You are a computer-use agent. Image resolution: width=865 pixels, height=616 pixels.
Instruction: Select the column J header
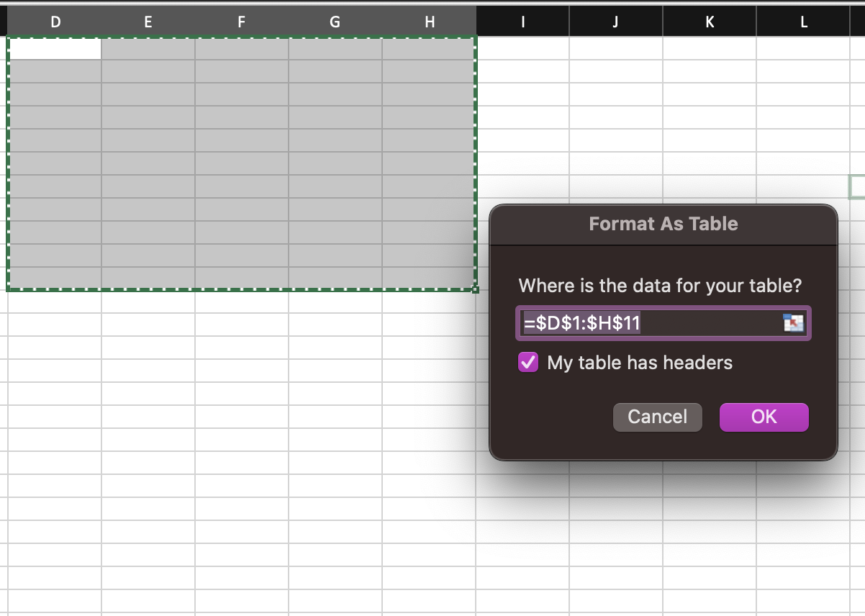[x=616, y=22]
